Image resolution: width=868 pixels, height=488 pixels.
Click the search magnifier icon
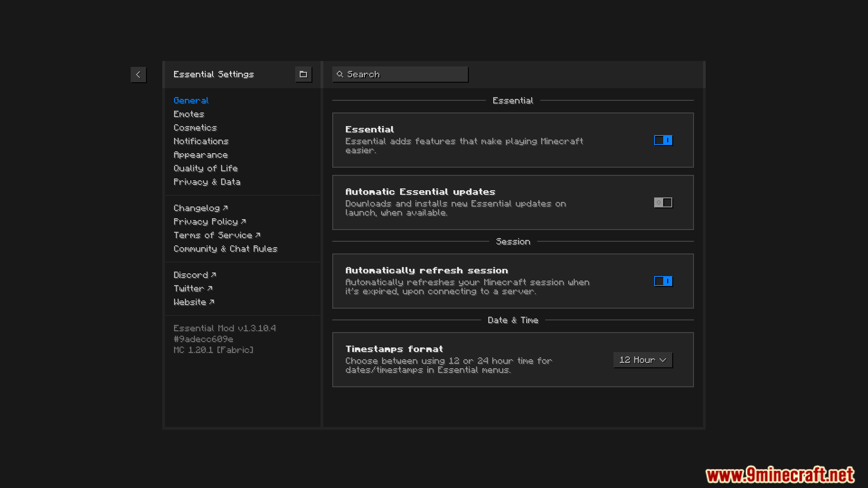point(340,74)
